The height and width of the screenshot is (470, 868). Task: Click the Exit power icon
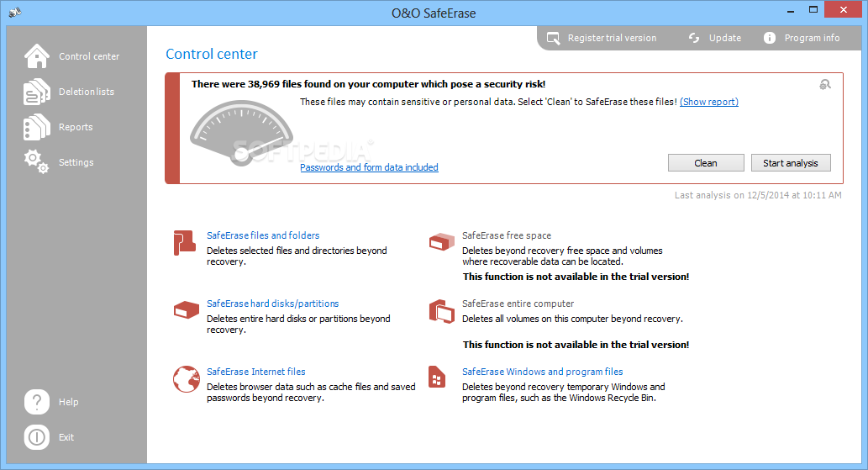tap(36, 437)
